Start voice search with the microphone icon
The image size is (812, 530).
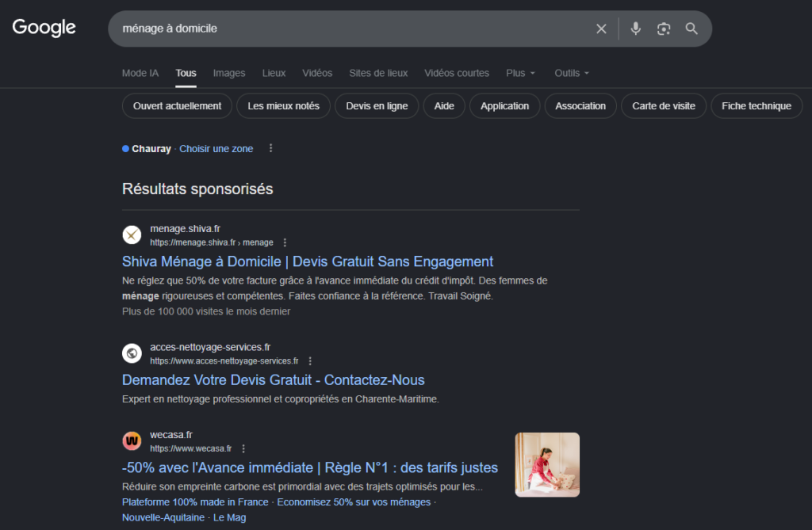point(635,29)
